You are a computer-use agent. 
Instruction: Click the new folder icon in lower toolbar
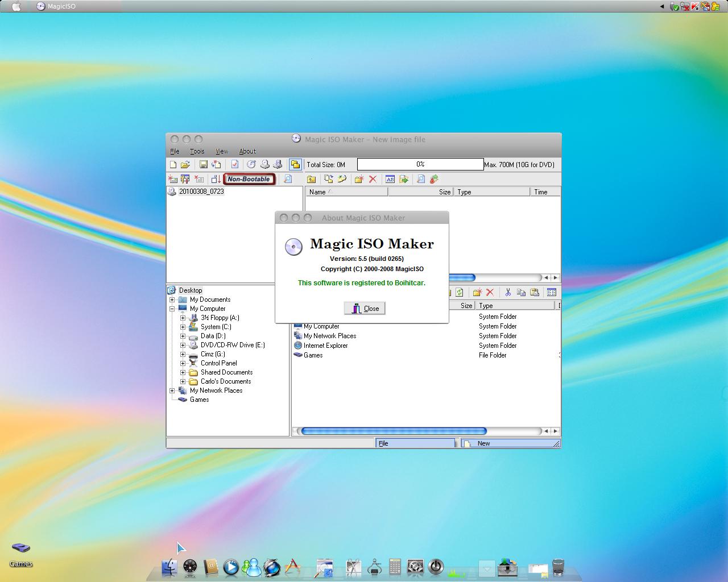point(477,292)
